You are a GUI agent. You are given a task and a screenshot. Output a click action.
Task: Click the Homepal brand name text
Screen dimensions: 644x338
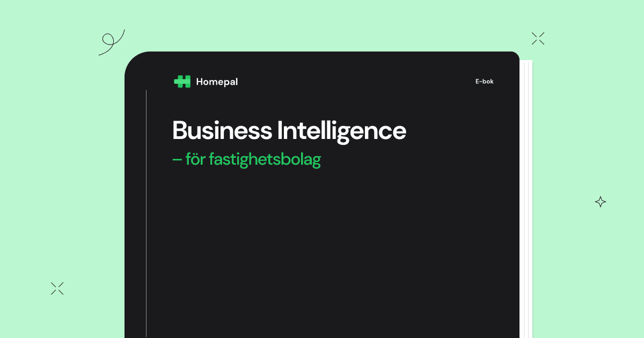[217, 82]
